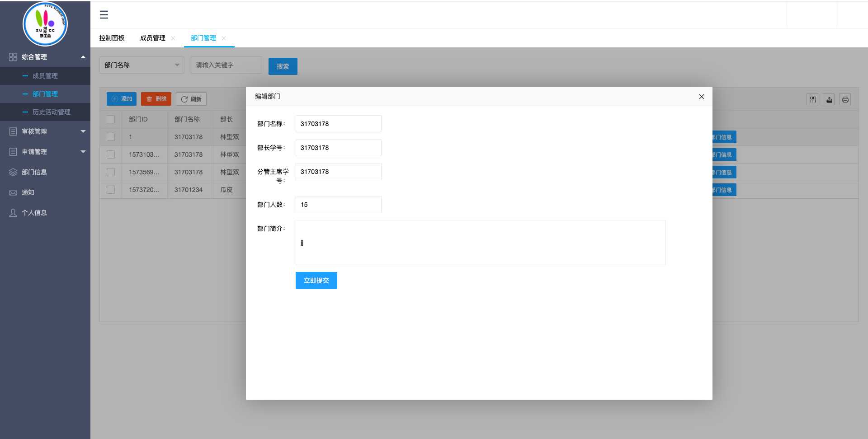Click the 部门简介 text area
868x439 pixels.
481,243
